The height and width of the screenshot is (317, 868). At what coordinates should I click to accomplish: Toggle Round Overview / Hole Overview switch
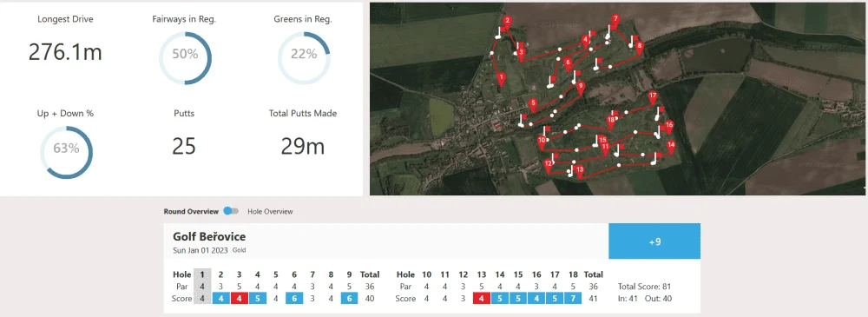click(x=231, y=211)
